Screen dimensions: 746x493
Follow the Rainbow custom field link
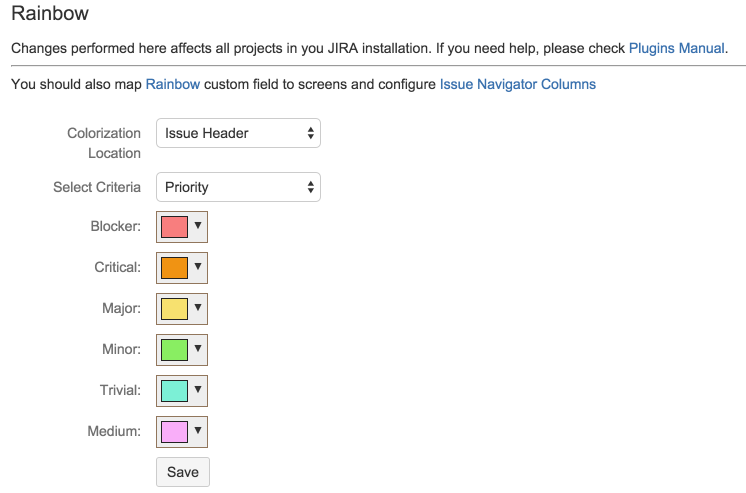coord(173,84)
